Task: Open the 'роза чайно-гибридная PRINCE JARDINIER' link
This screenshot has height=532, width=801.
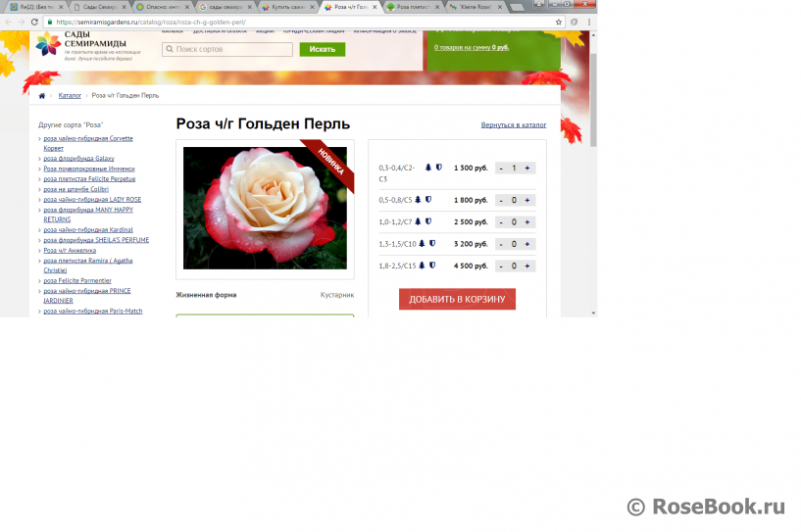Action: pyautogui.click(x=87, y=296)
